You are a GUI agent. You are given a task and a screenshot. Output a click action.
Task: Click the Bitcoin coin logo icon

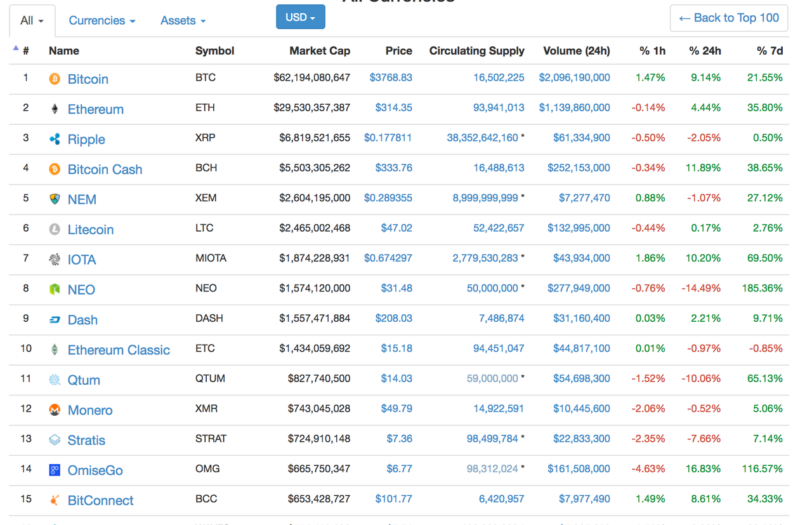click(55, 79)
